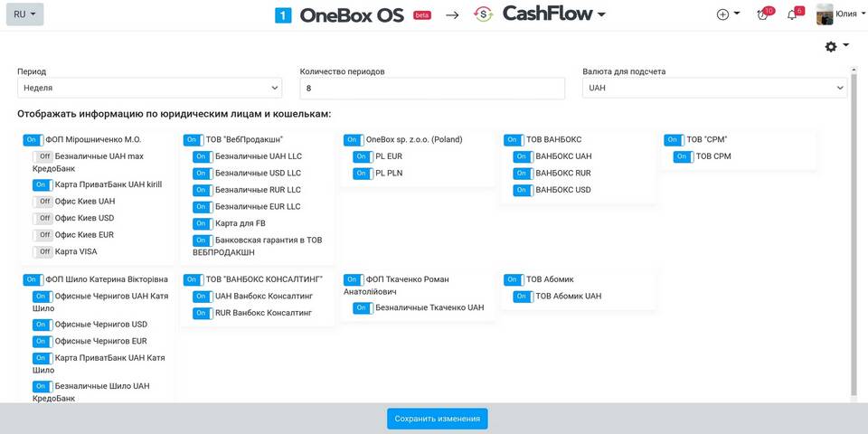Image resolution: width=868 pixels, height=434 pixels.
Task: Toggle Банковская гарантия в ТОВ ВЕБПРОДАКШН switch
Action: [203, 241]
